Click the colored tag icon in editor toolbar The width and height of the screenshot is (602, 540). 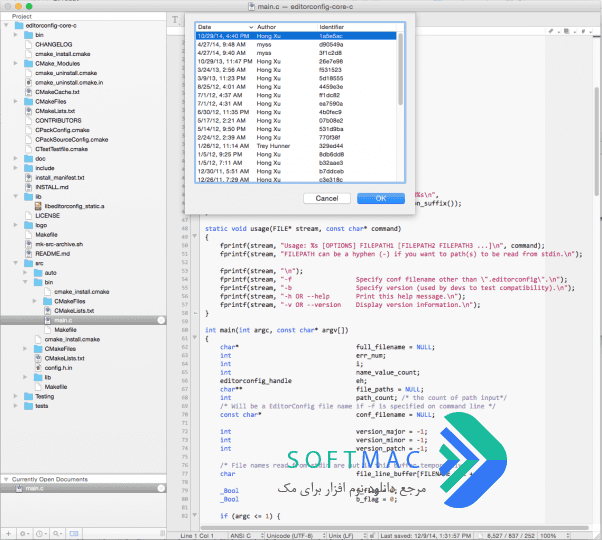[x=584, y=31]
